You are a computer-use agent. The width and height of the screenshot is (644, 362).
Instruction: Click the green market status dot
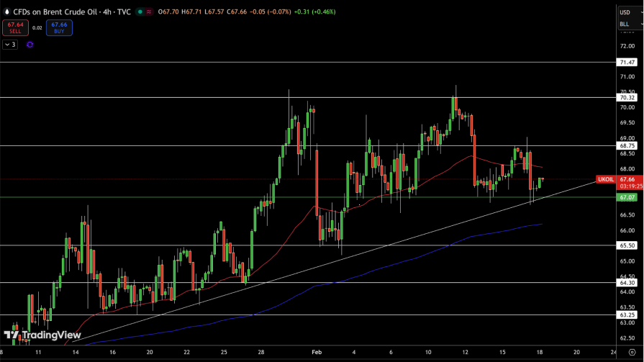click(x=140, y=12)
